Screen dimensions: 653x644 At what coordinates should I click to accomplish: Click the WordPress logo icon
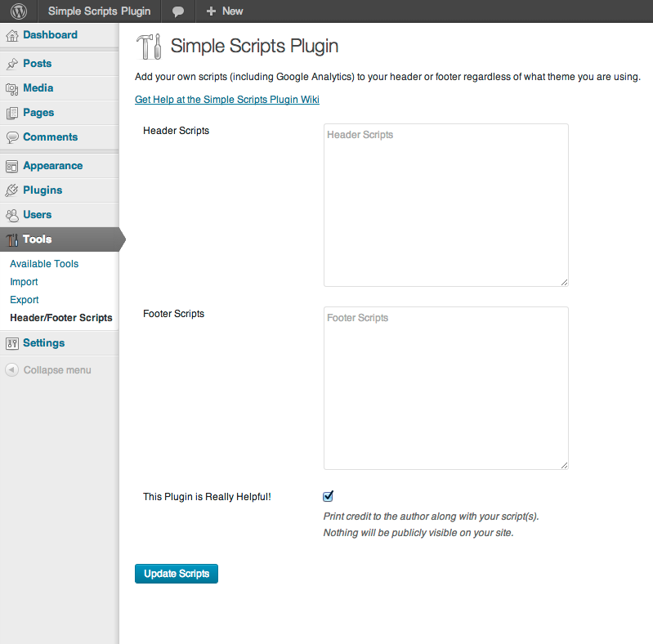[20, 11]
